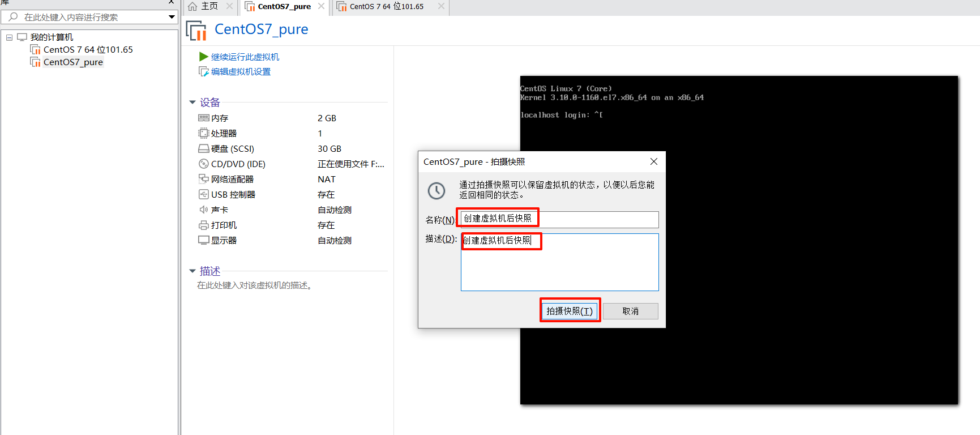The height and width of the screenshot is (435, 980).
Task: Click the 取消 button
Action: pyautogui.click(x=630, y=311)
